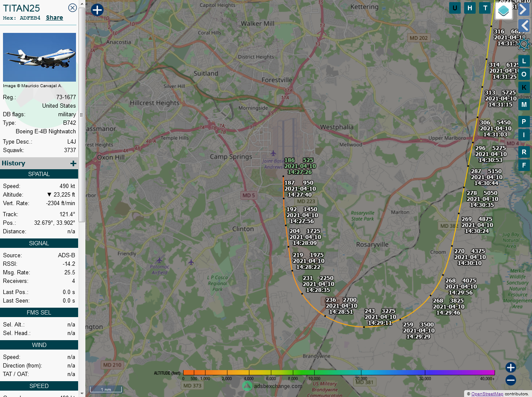Click registration value 73-1677

(x=66, y=97)
